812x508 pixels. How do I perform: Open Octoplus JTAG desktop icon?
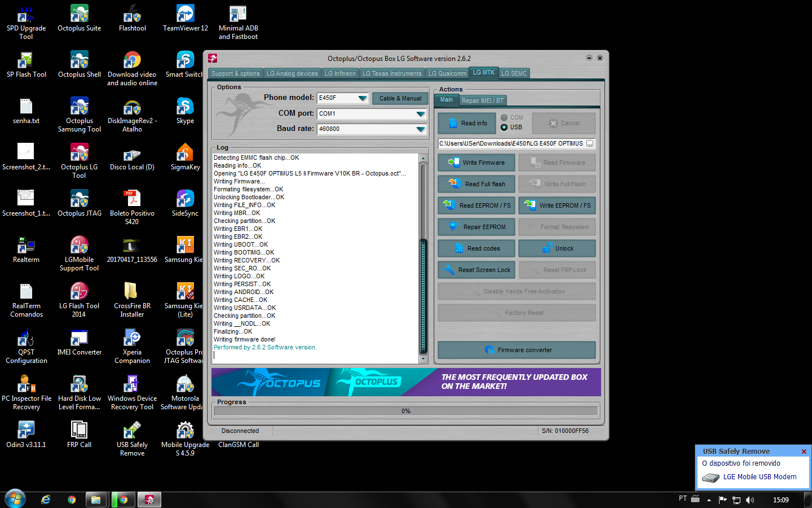pos(80,203)
